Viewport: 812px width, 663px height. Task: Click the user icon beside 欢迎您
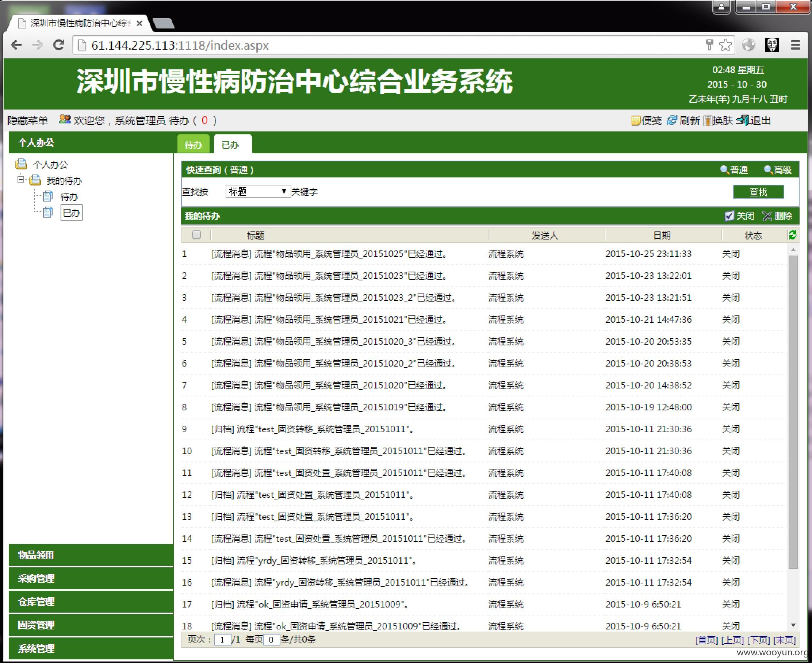[x=65, y=119]
